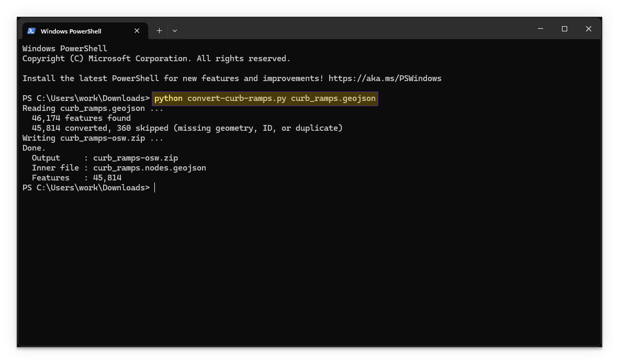
Task: Open a new tab with the plus button
Action: 159,31
